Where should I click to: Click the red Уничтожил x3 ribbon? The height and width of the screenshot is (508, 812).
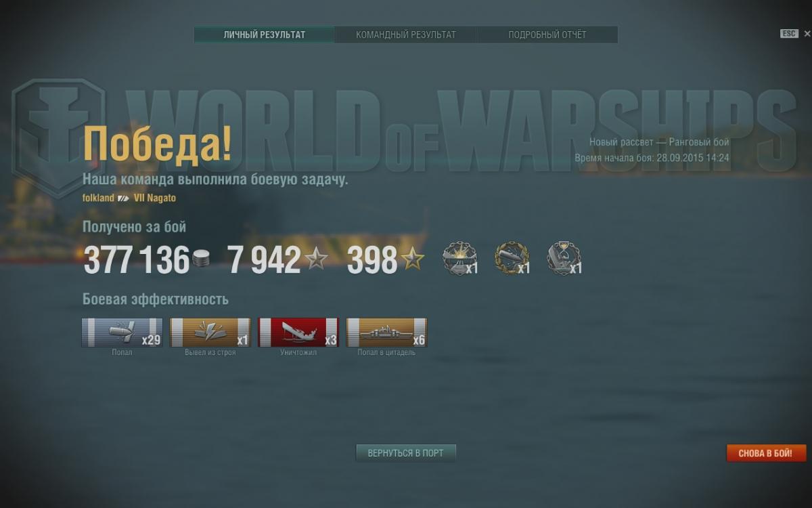(298, 333)
